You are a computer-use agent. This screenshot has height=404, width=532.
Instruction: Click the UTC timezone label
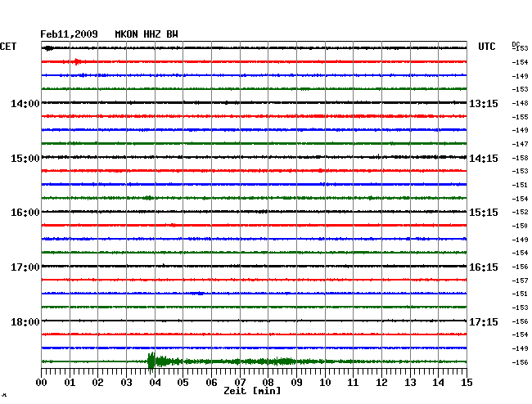point(486,47)
